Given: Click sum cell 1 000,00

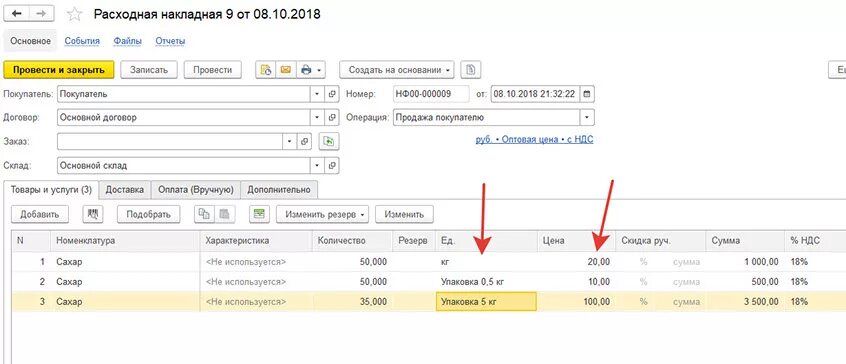Looking at the screenshot, I should click(744, 262).
